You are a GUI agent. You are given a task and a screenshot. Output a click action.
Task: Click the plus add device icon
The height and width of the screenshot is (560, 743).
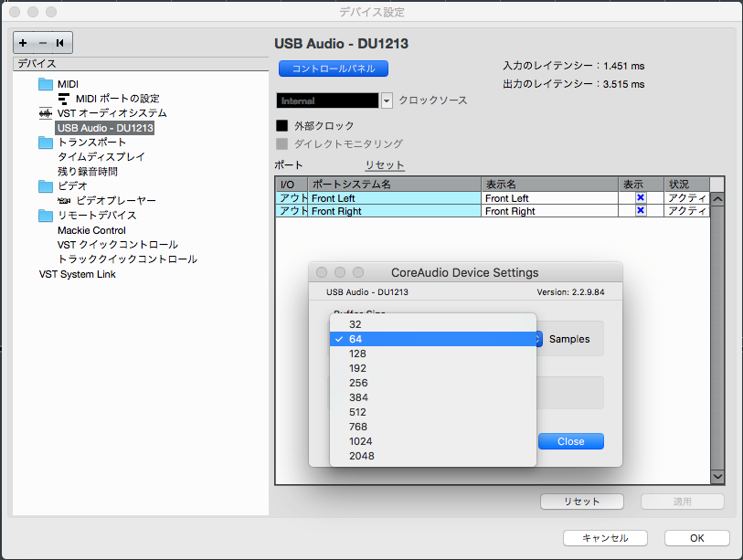point(23,43)
